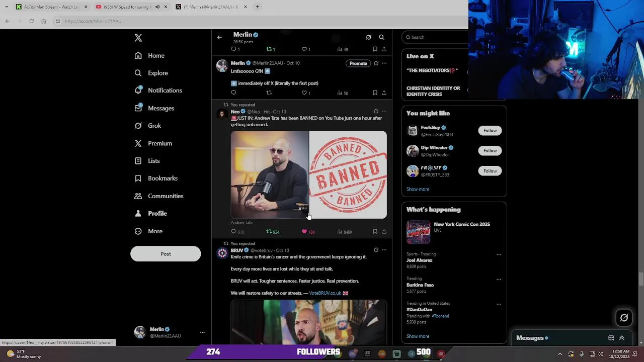This screenshot has height=362, width=644.
Task: Compose new message in Messages drawer
Action: tap(611, 338)
